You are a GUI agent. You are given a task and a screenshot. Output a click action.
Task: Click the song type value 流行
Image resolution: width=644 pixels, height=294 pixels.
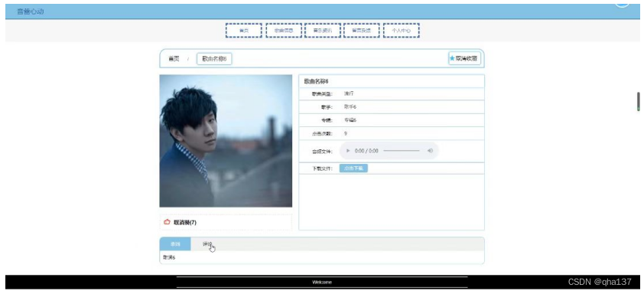pos(348,93)
